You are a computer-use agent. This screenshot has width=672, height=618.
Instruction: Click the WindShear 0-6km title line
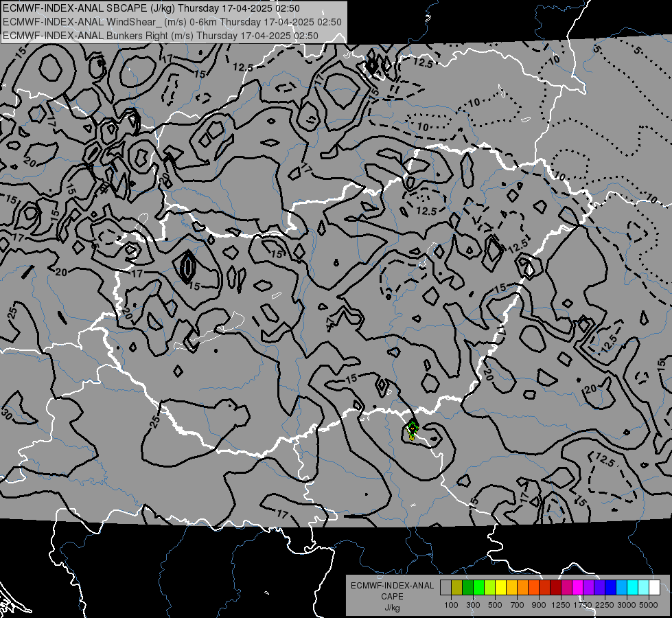172,22
